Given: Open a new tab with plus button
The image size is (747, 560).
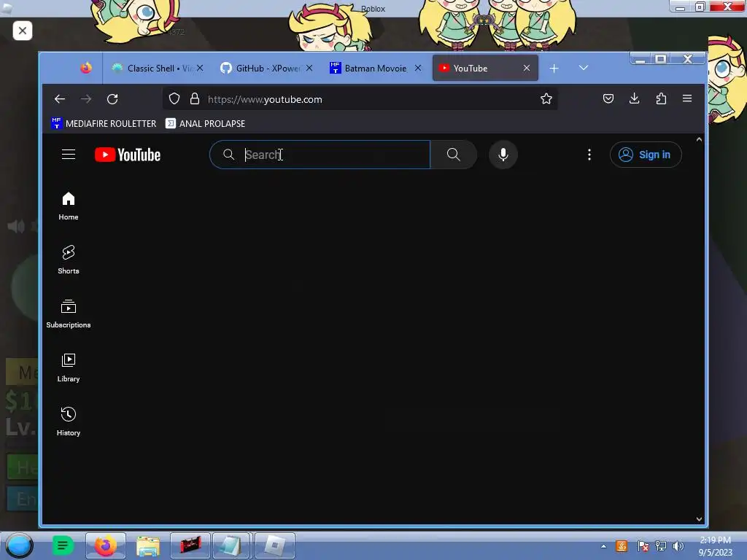Looking at the screenshot, I should click(554, 69).
